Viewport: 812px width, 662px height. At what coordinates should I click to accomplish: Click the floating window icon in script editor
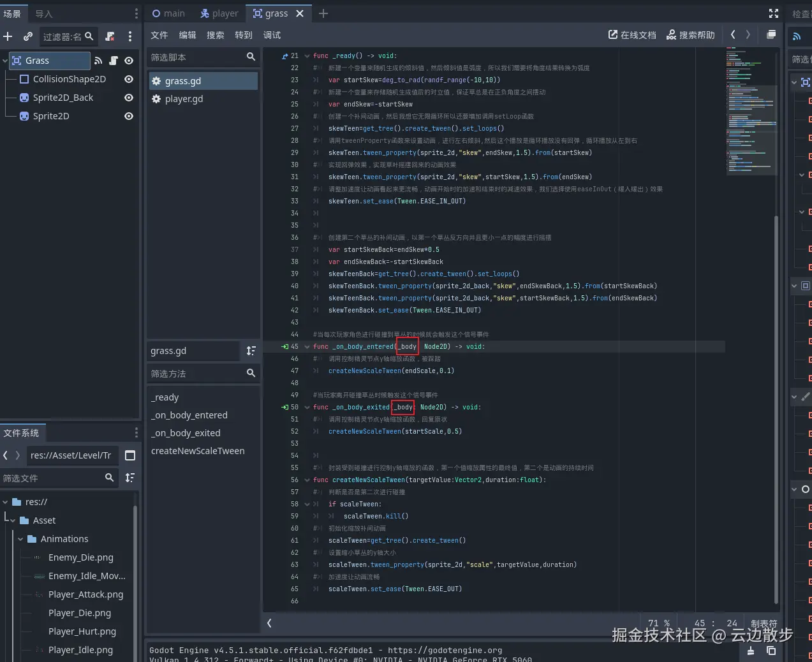[x=771, y=34]
